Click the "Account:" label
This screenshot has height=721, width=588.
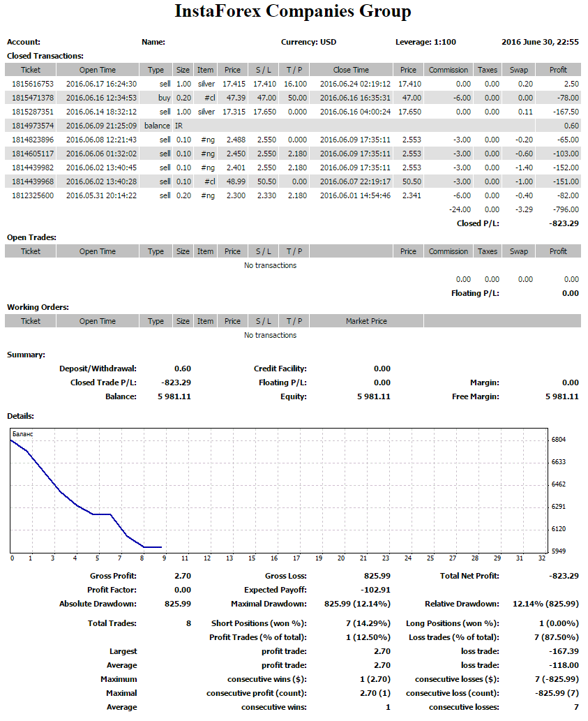(x=24, y=43)
